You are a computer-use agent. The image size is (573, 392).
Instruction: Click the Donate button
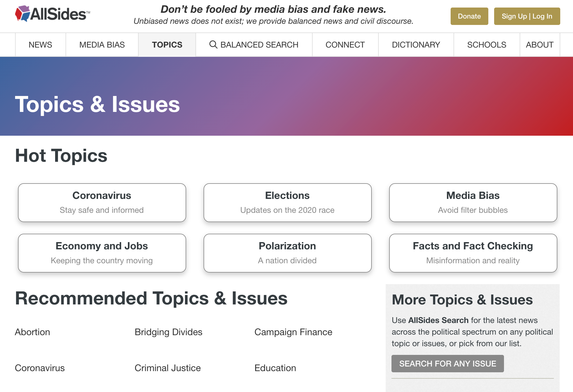point(469,16)
